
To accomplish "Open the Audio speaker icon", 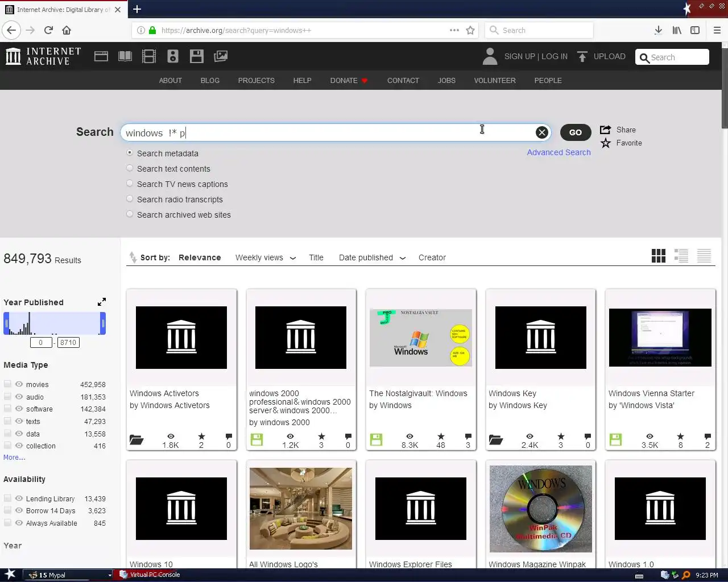I will tap(173, 56).
